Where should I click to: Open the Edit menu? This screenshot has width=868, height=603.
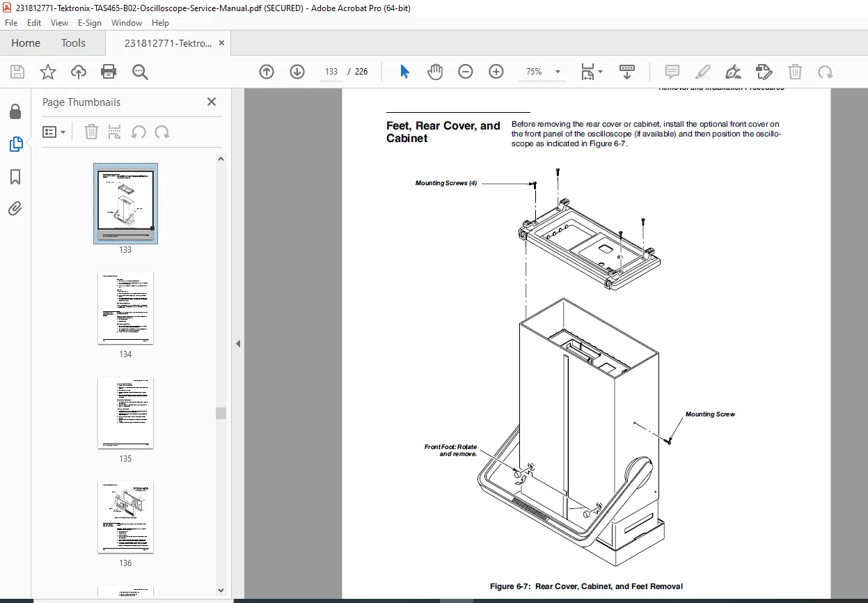coord(33,22)
